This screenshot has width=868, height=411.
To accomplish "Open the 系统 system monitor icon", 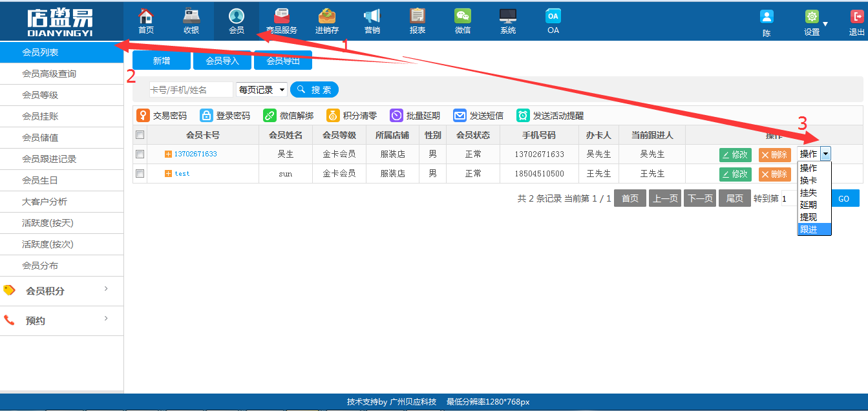I will 508,16.
